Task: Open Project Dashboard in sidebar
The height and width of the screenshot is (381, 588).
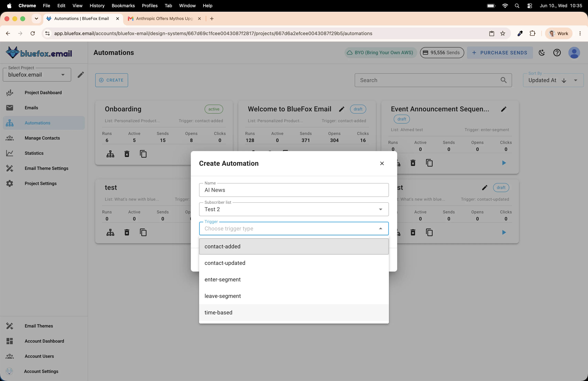Action: [x=44, y=92]
